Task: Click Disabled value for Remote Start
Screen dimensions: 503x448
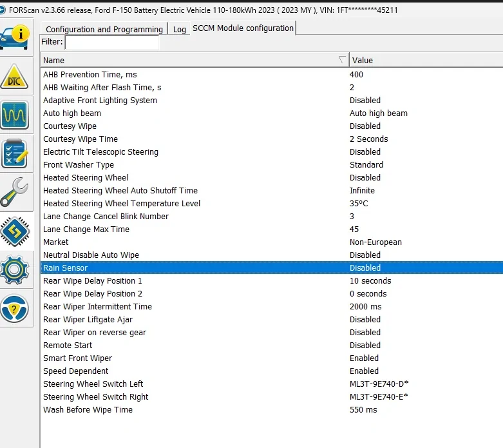Action: pos(365,345)
